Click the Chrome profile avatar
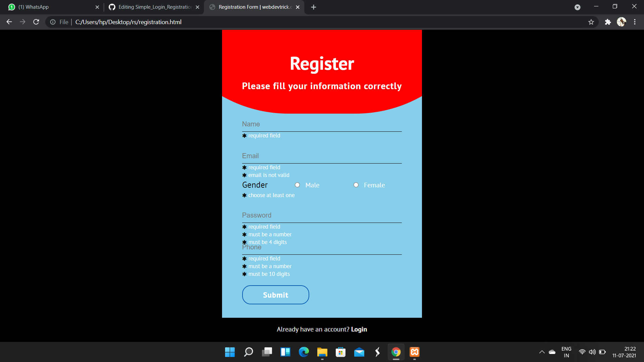The image size is (644, 362). tap(621, 22)
